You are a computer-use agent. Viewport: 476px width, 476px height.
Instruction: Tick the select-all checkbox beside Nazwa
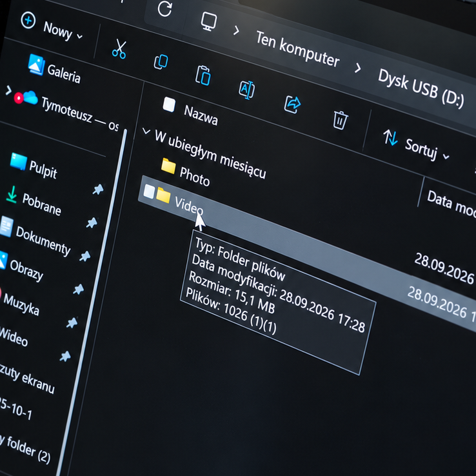tap(169, 104)
